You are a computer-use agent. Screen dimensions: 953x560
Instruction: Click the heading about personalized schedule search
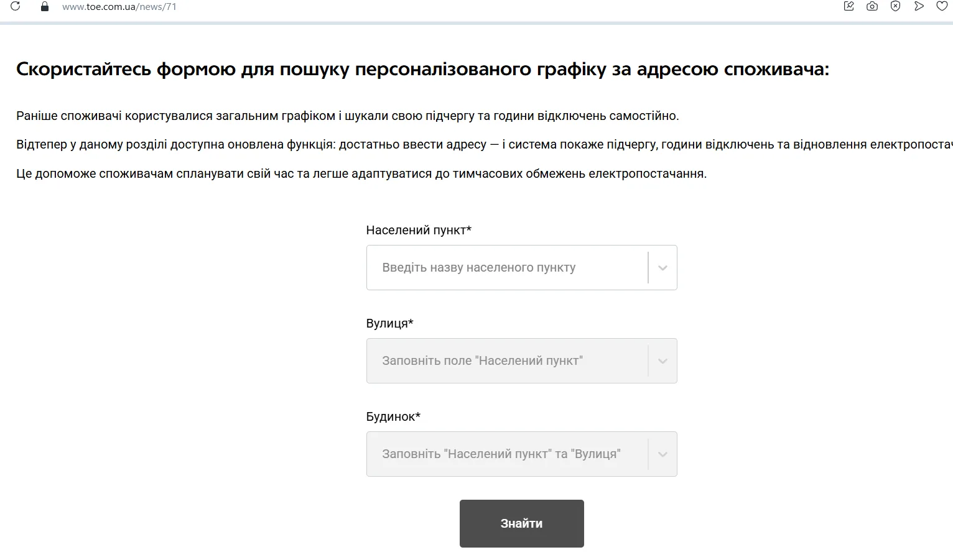[x=422, y=69]
